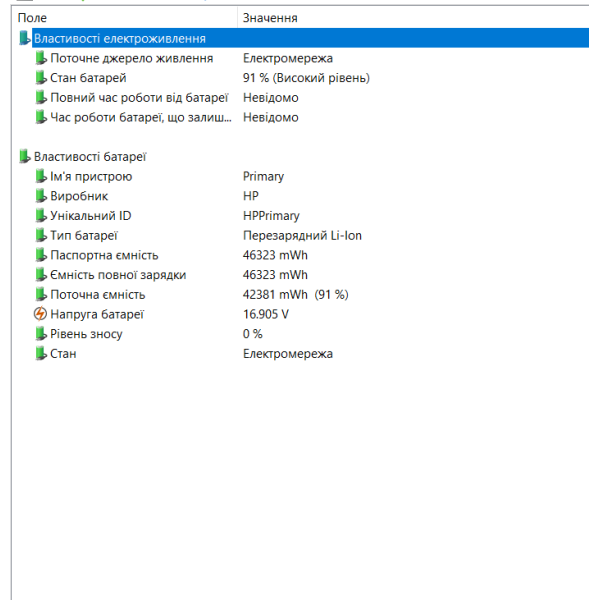The image size is (600, 600).
Task: Click the Невідомо value of Повний час роботи
Action: 271,98
